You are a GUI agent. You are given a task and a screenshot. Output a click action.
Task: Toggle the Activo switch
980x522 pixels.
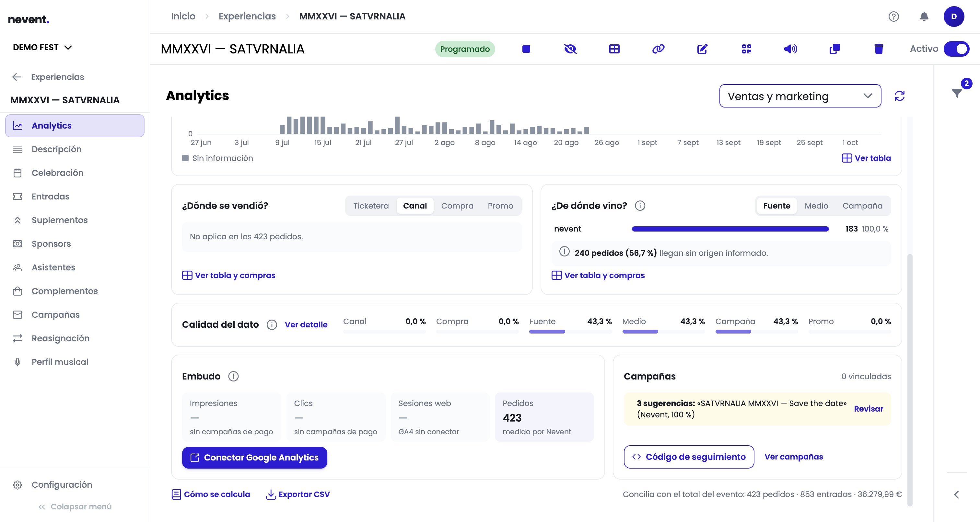(956, 49)
